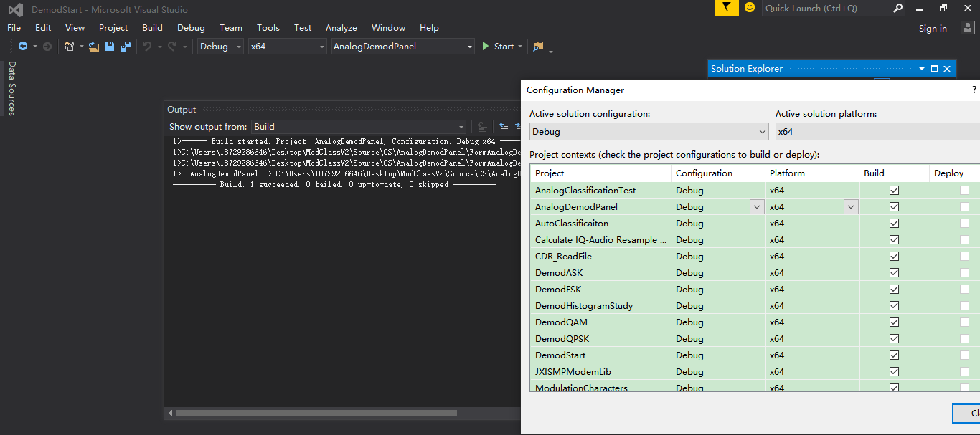Click the Go to Previous Message icon in Output
Viewport: 980px width, 435px height.
pyautogui.click(x=504, y=126)
